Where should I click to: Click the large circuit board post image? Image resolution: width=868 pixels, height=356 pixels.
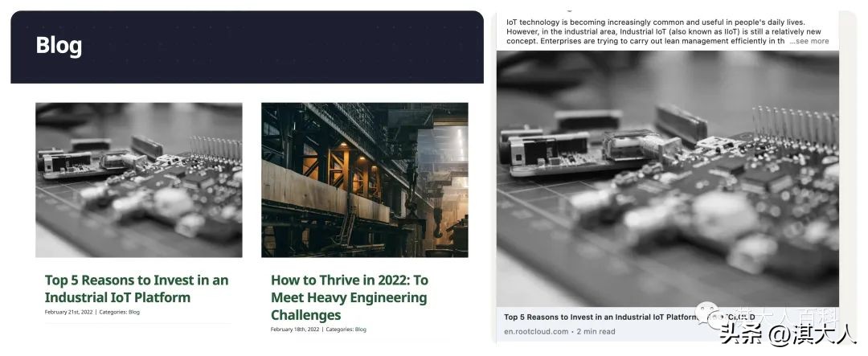point(668,179)
